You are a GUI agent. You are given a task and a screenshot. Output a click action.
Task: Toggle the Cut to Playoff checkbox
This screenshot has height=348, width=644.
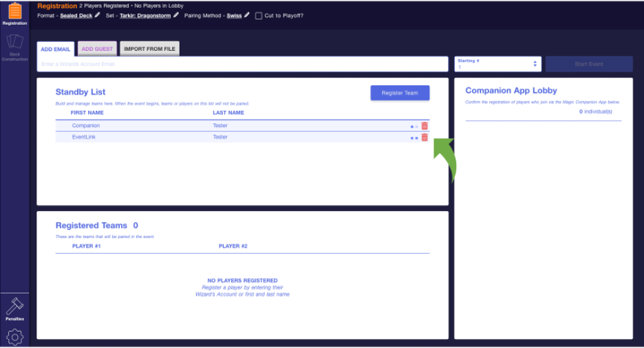[258, 16]
